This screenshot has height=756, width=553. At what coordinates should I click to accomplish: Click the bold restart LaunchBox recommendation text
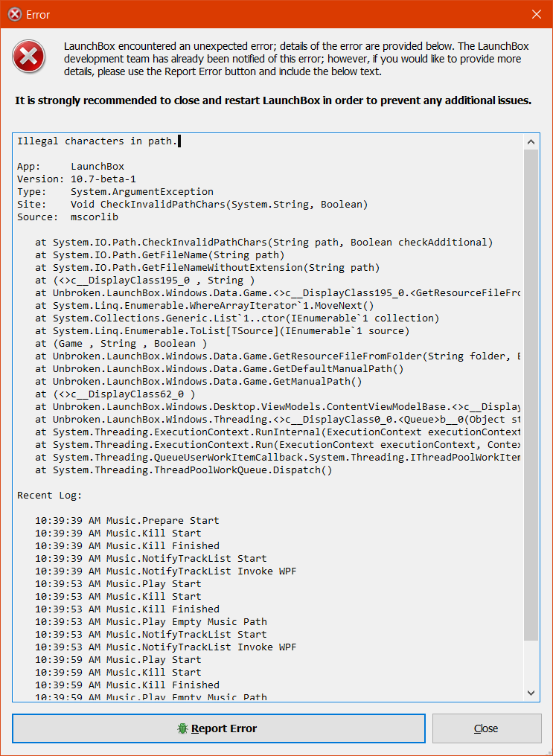click(x=273, y=100)
